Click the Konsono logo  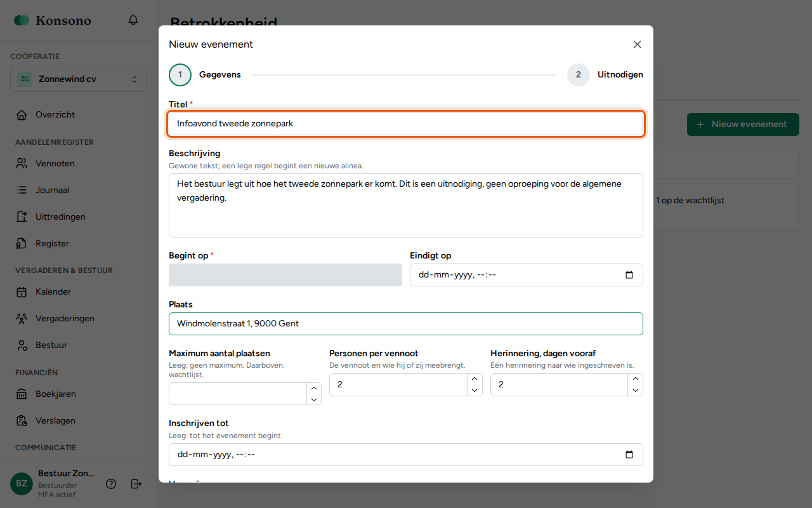tap(53, 20)
